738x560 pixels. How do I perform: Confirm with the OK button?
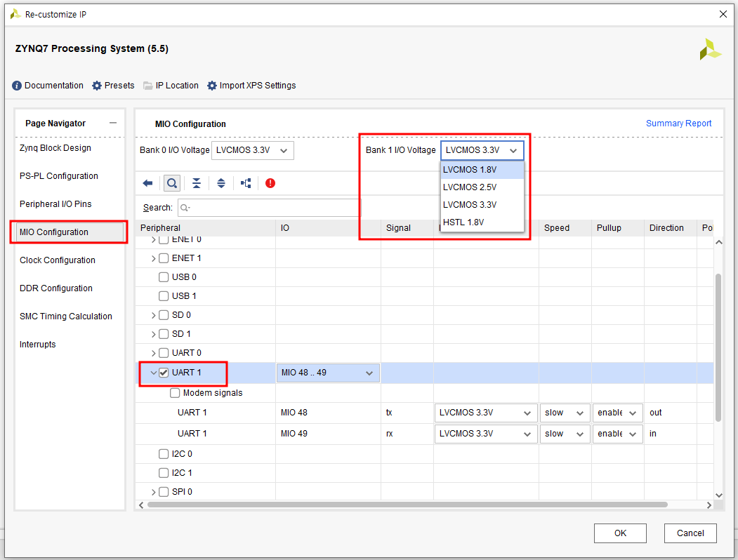click(620, 533)
